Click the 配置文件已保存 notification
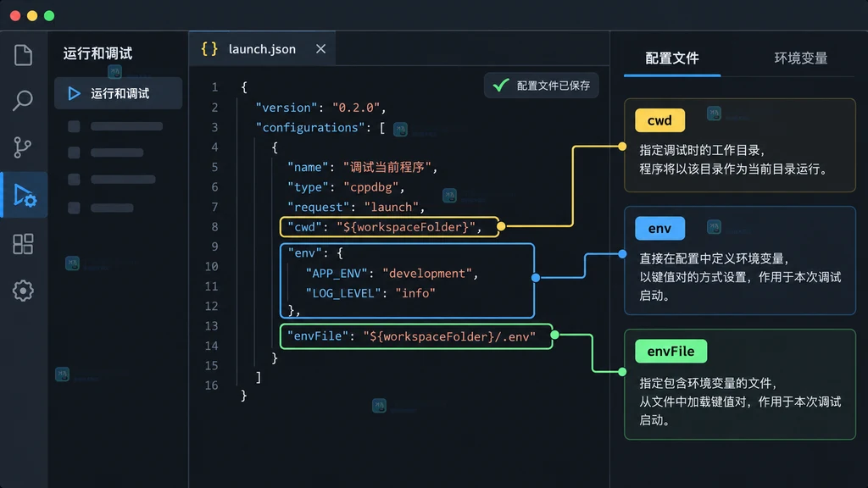Image resolution: width=868 pixels, height=488 pixels. click(542, 86)
